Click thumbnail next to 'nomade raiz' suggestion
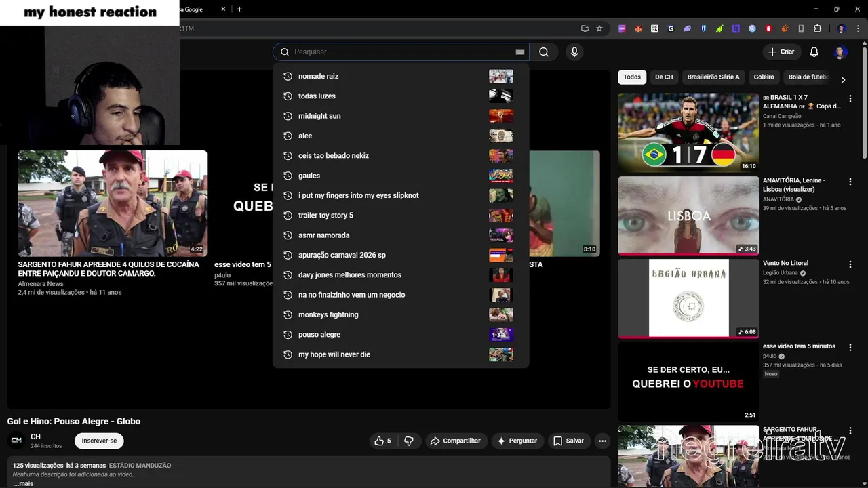The height and width of the screenshot is (488, 868). (x=501, y=76)
